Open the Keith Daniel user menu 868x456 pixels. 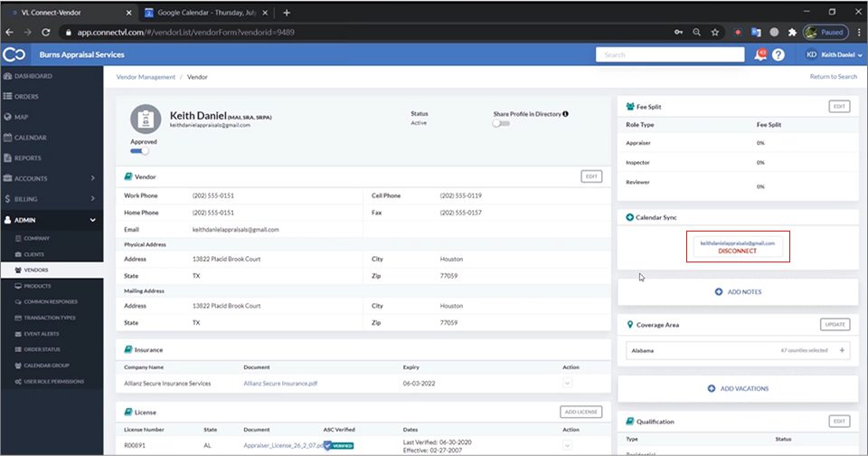coord(834,55)
